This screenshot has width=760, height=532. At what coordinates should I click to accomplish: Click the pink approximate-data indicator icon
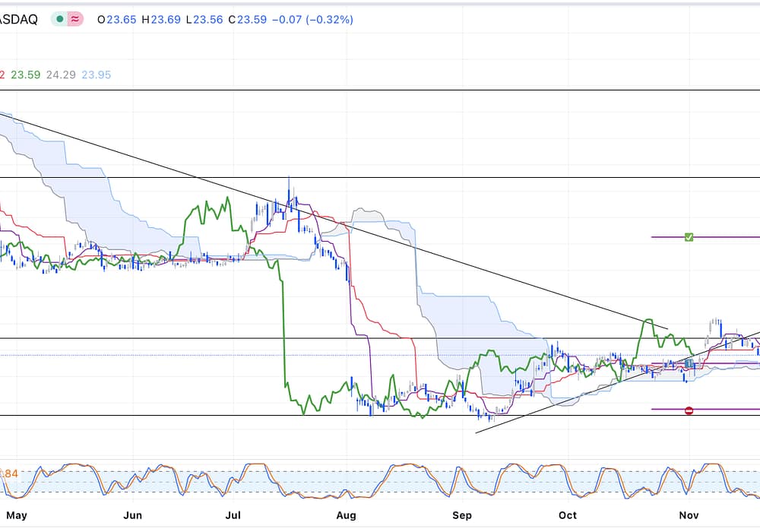click(x=74, y=20)
